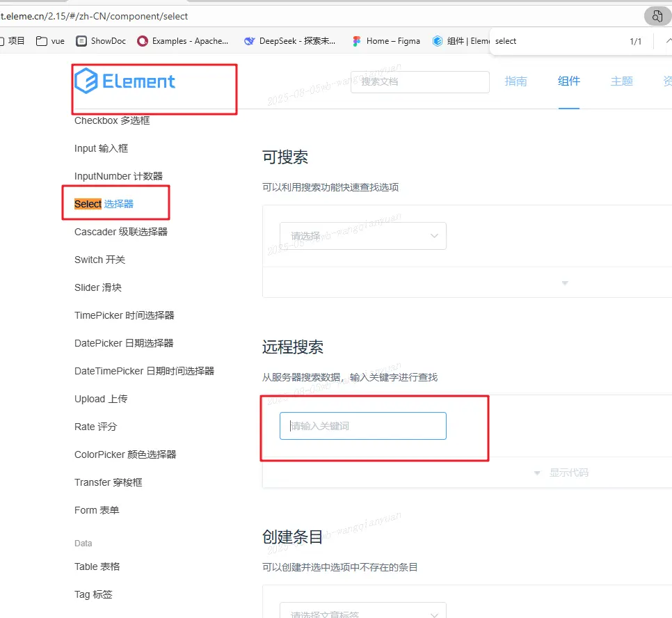
Task: Go to DatePicker 日期选择器 page
Action: (124, 344)
